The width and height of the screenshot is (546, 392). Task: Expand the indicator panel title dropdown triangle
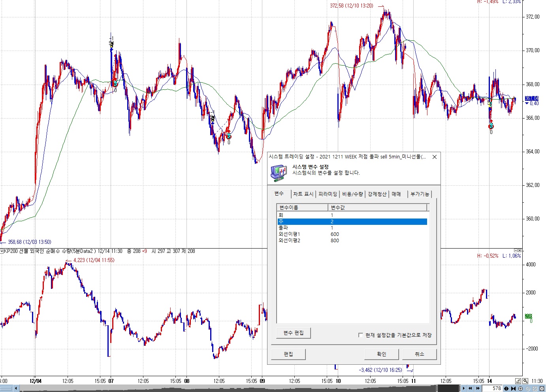2,251
